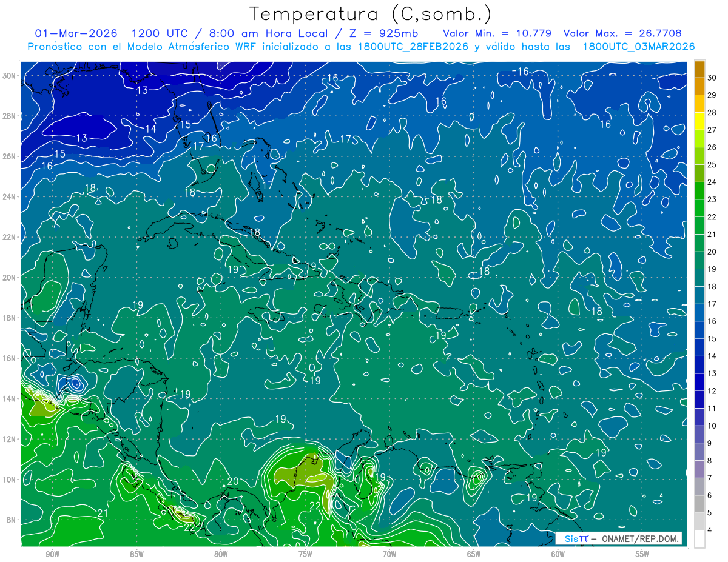Click the yellow colorbar swatch between 27 and 28
Screen dimensions: 728x562
699,121
